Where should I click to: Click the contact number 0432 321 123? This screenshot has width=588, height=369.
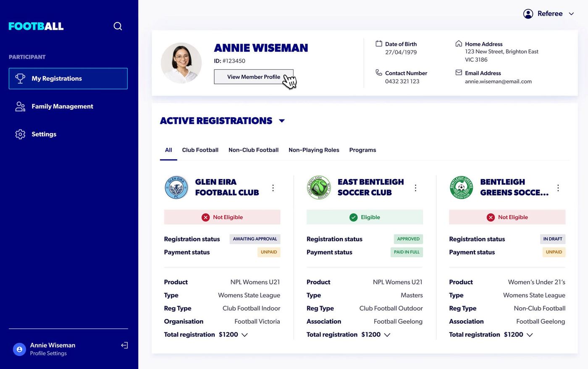click(x=402, y=82)
